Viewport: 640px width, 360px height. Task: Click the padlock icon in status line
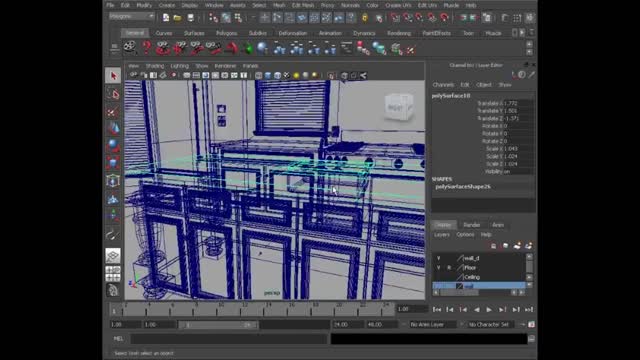point(365,18)
